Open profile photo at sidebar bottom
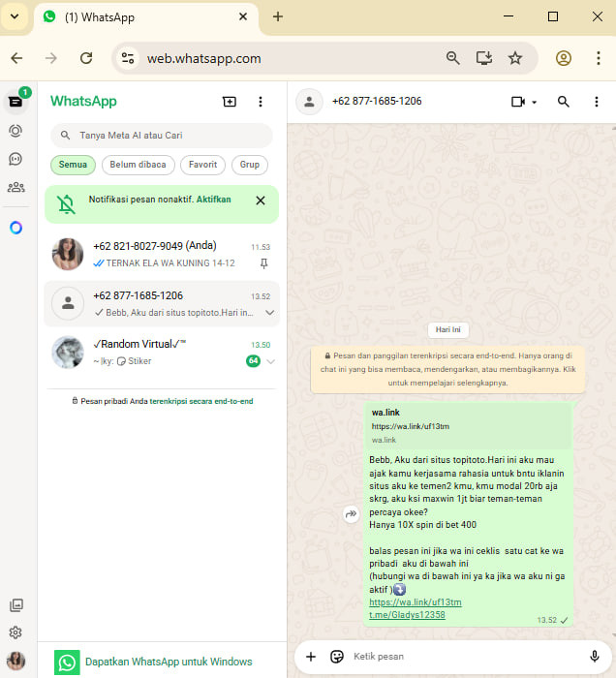This screenshot has width=616, height=678. pyautogui.click(x=16, y=661)
